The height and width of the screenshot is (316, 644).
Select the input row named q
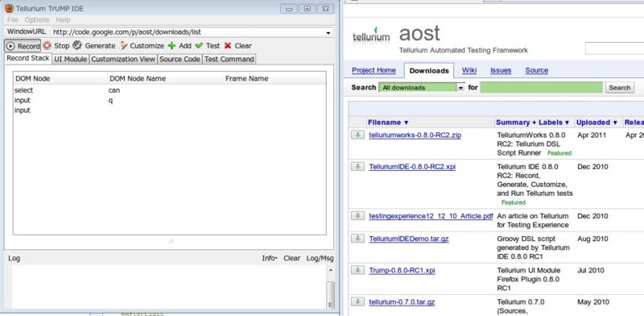point(170,100)
